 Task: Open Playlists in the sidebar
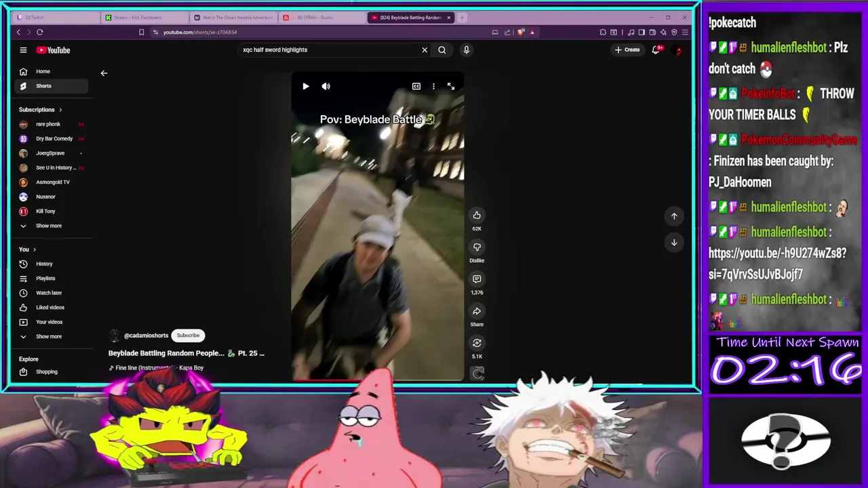(52, 279)
